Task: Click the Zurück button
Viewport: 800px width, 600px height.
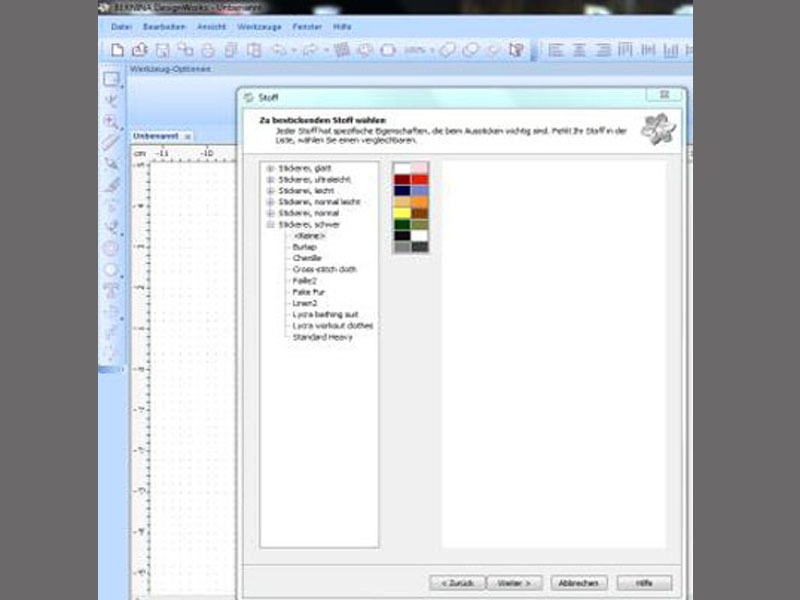Action: (458, 583)
